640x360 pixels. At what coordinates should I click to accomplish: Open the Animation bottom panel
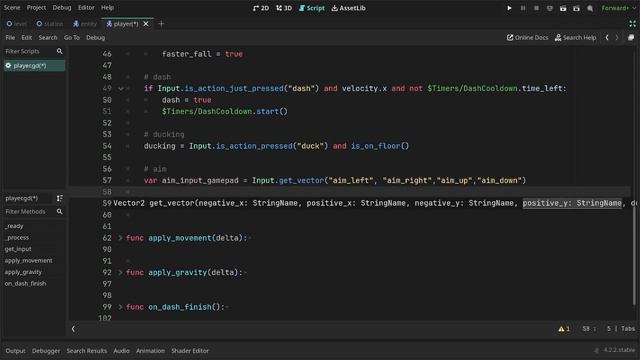tap(150, 351)
